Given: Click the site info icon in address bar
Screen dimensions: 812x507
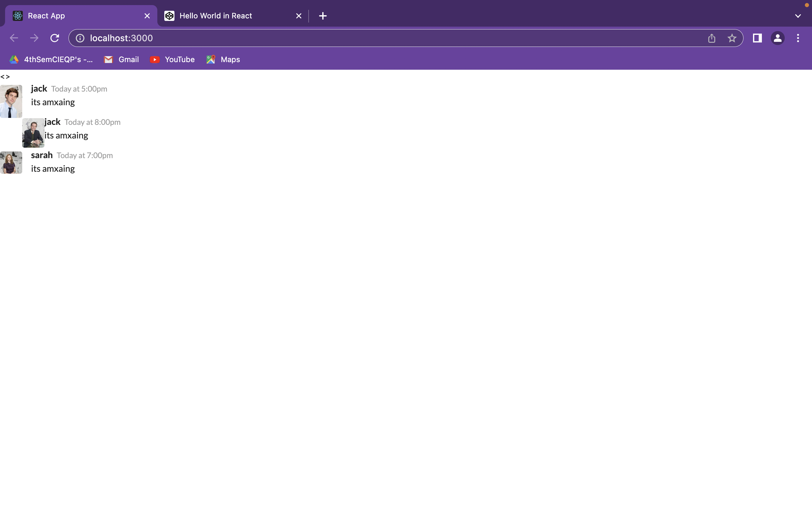Looking at the screenshot, I should tap(80, 38).
